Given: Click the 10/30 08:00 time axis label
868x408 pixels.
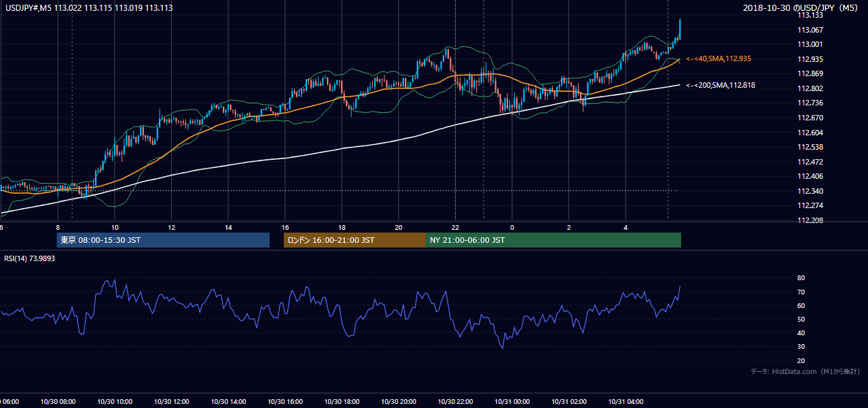Looking at the screenshot, I should 58,402.
